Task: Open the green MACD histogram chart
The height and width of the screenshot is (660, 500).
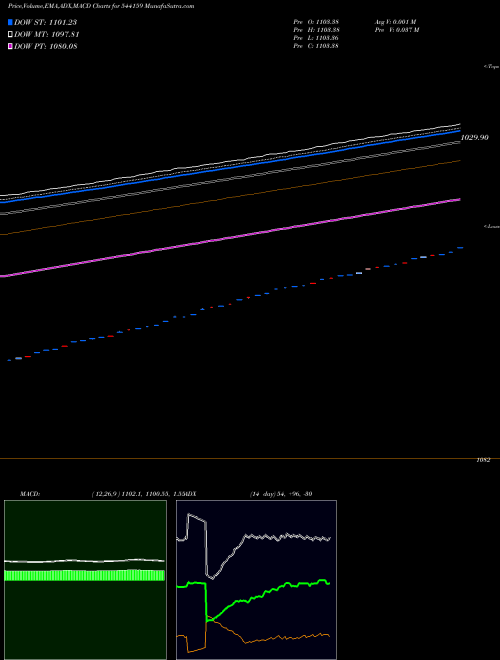Action: point(85,580)
